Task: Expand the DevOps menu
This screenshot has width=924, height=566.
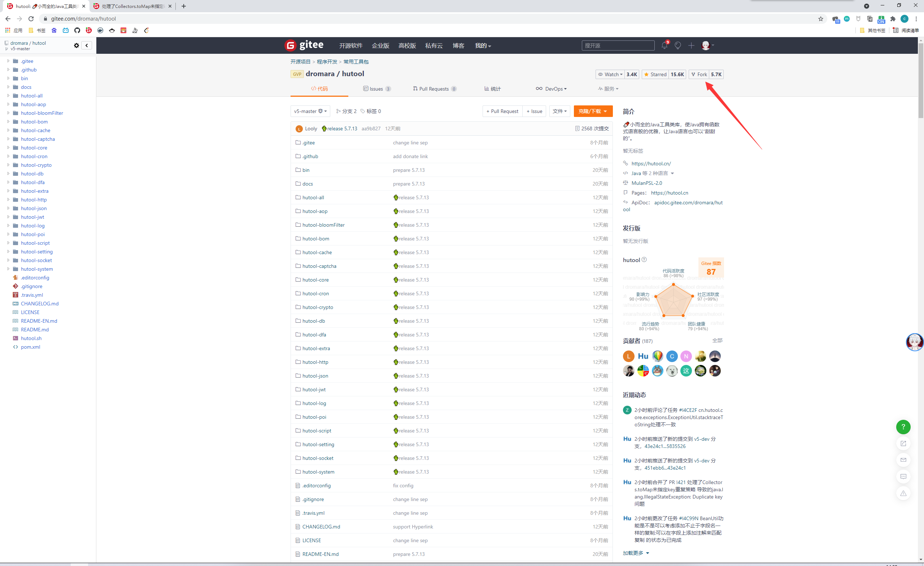Action: tap(551, 89)
